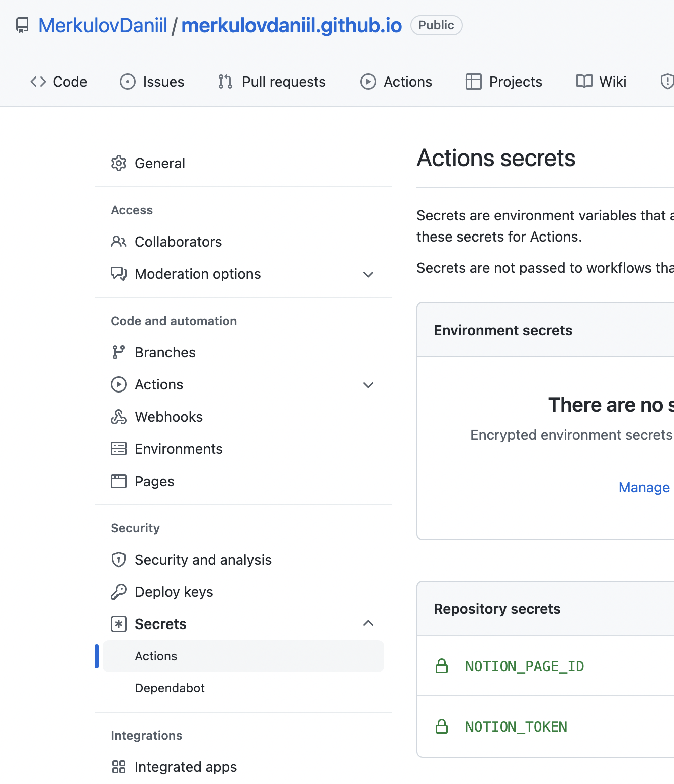The height and width of the screenshot is (784, 674).
Task: Click the General settings gear icon
Action: [x=119, y=163]
